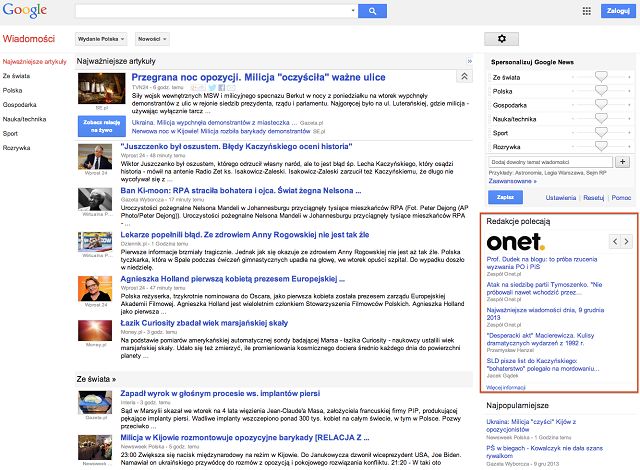Show previous editors' pick with left arrow
The height and width of the screenshot is (470, 640).
tap(615, 242)
